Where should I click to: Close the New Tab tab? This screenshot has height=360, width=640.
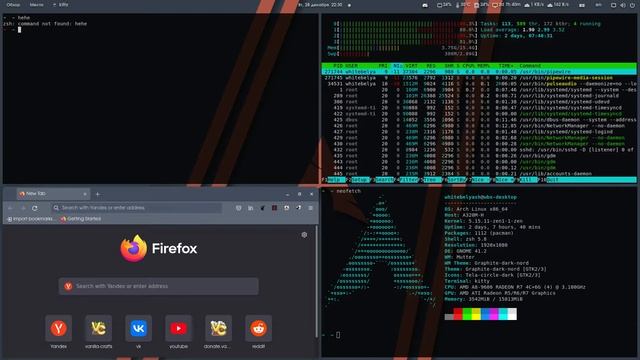click(x=85, y=194)
